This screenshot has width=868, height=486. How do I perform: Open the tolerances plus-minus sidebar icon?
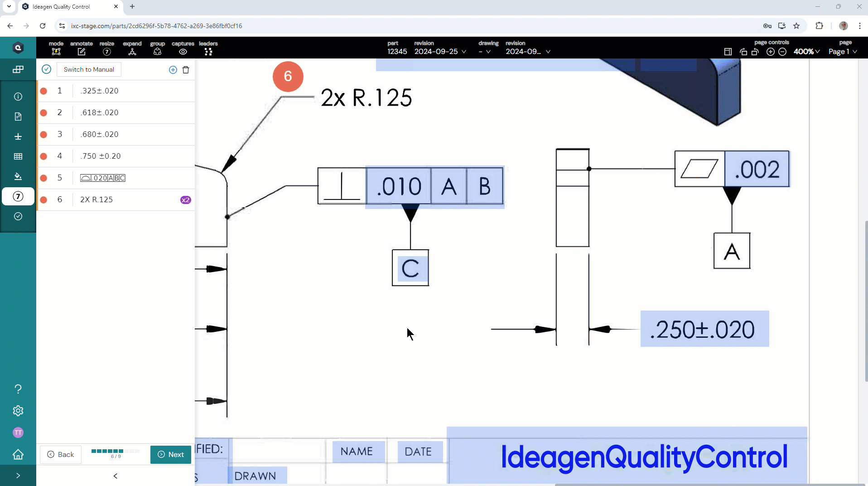(x=18, y=136)
